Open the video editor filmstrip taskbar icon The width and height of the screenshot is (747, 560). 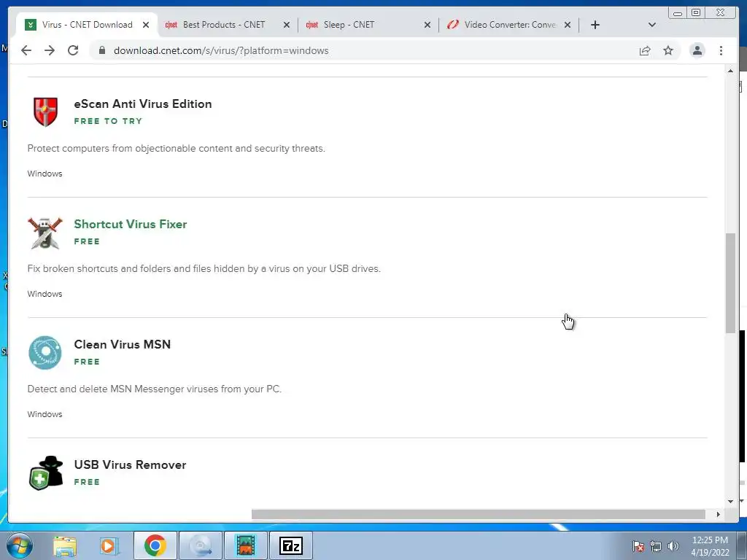click(x=246, y=545)
